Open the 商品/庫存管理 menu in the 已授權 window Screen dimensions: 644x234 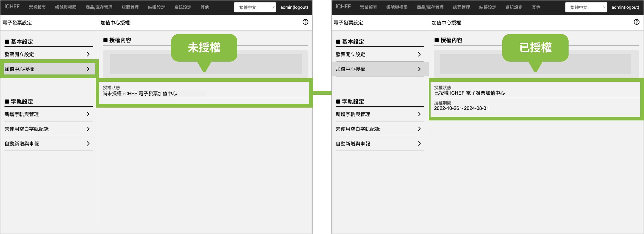(430, 7)
